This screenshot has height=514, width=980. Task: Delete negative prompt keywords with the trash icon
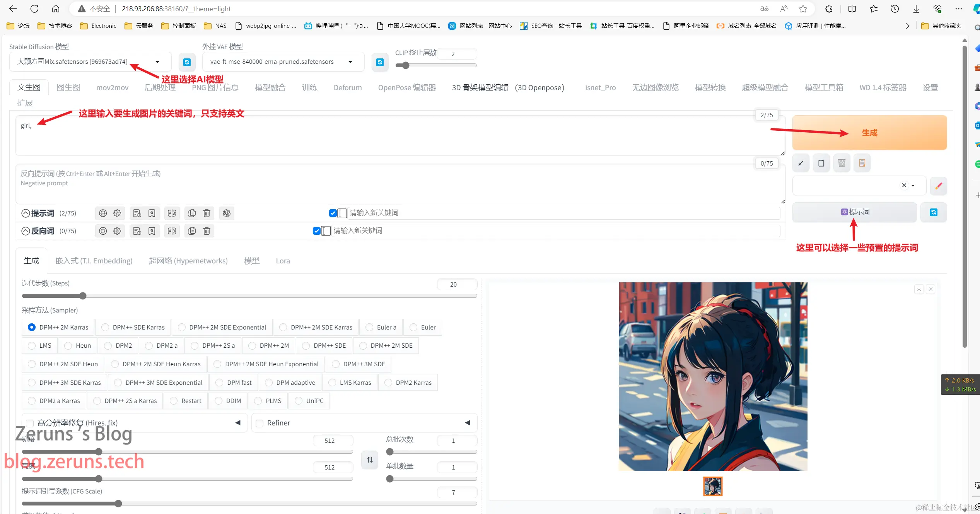(x=207, y=231)
